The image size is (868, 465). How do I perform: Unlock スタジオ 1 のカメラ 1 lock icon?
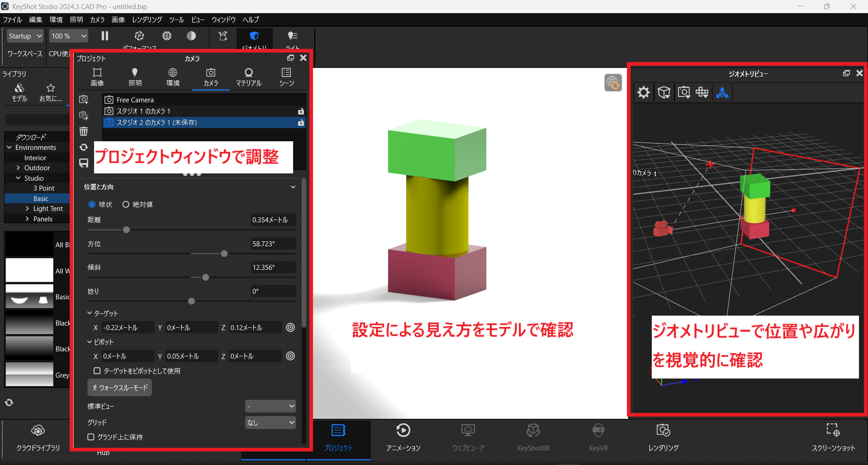(301, 111)
